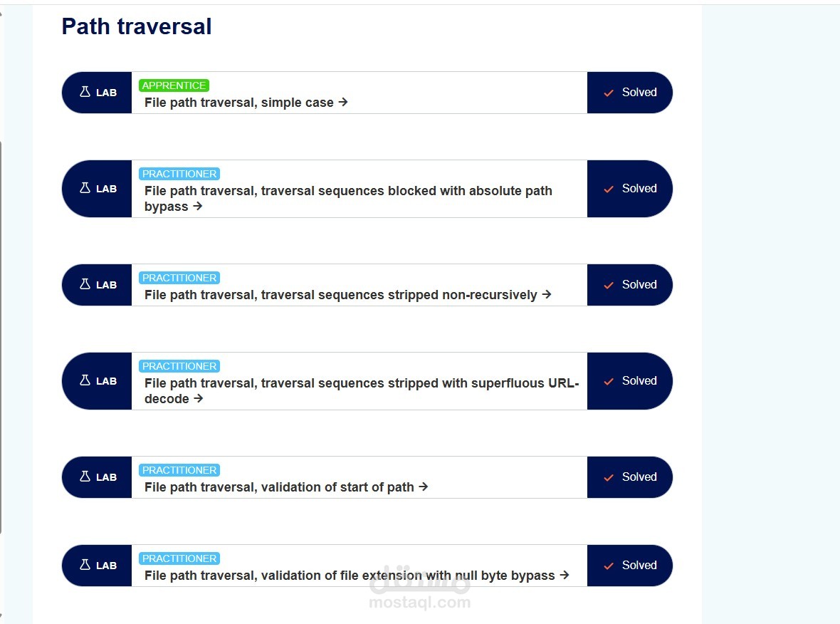Open the traversal sequences blocked absolute path bypass lab

347,190
